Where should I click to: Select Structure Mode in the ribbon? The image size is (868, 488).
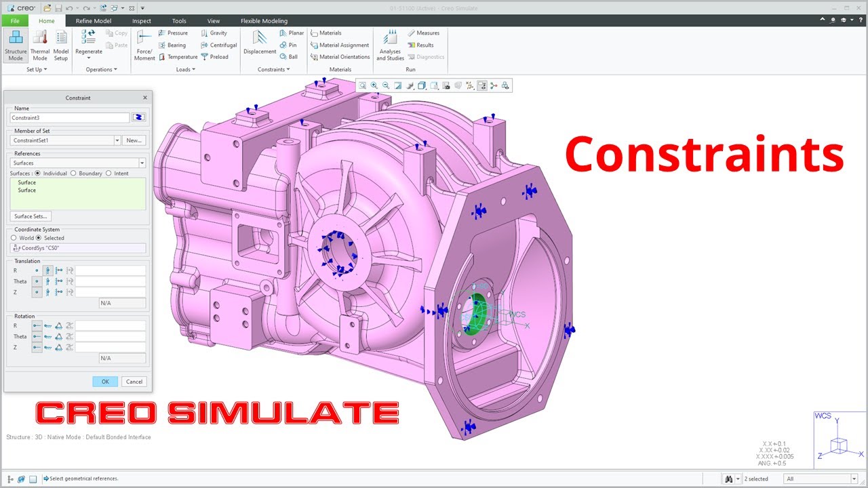16,45
